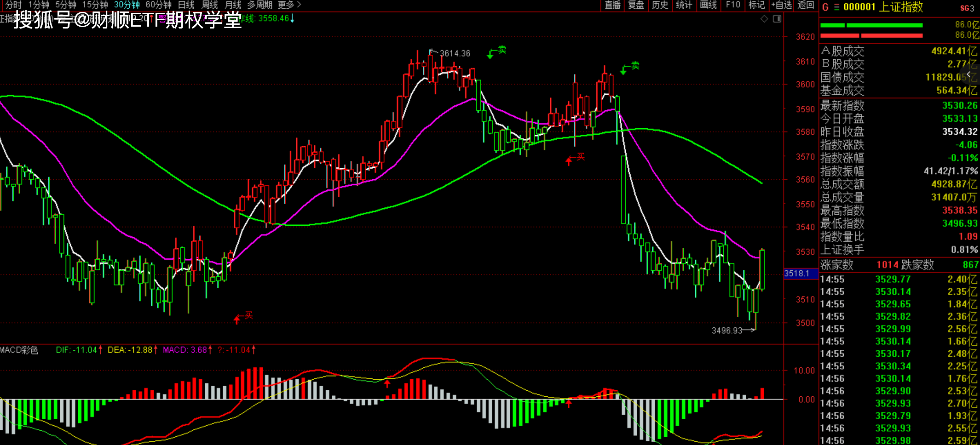Click +自选 to add to watchlist
This screenshot has width=980, height=445.
coord(781,5)
